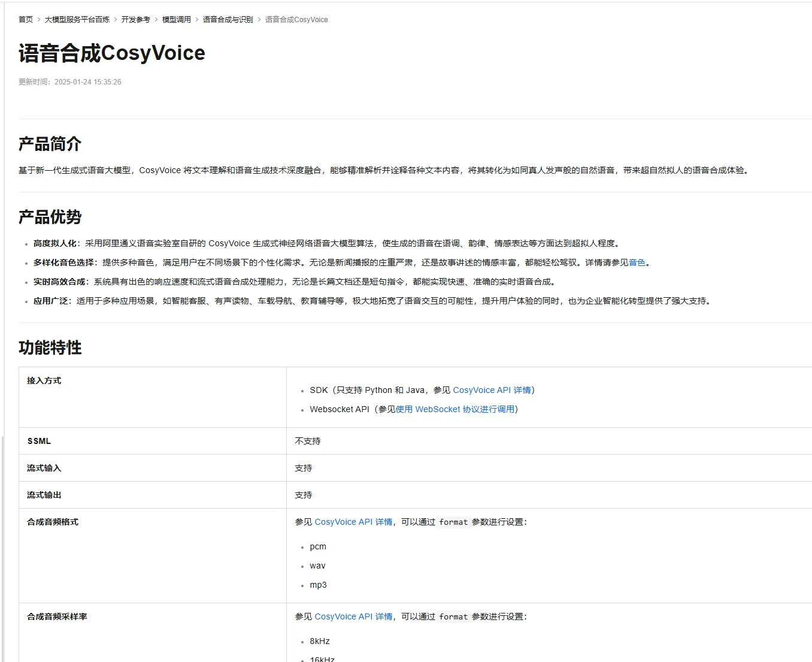Open the 模型调用 breadcrumb link
Viewport: 812px width, 662px height.
click(x=177, y=20)
